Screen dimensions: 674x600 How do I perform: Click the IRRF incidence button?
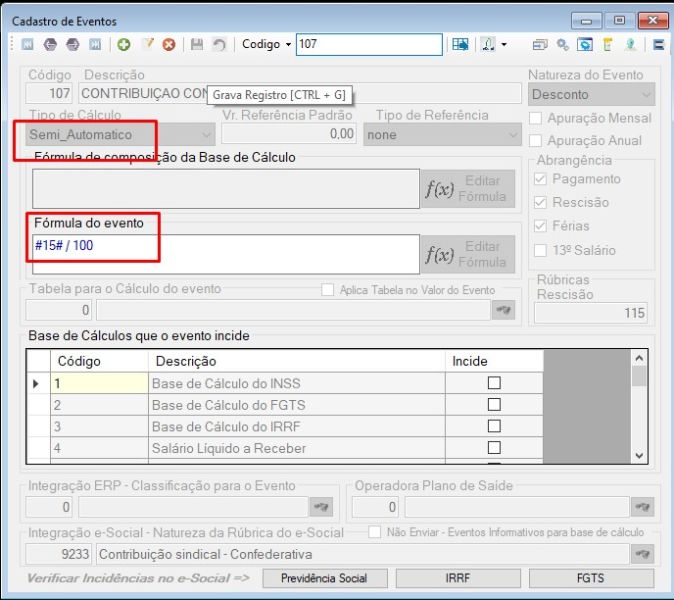point(458,578)
